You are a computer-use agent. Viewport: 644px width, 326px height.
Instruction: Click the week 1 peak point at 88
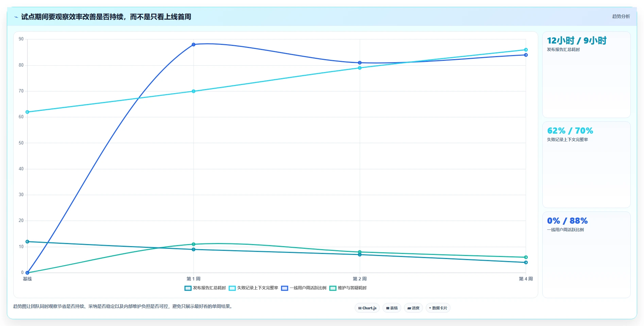[193, 45]
